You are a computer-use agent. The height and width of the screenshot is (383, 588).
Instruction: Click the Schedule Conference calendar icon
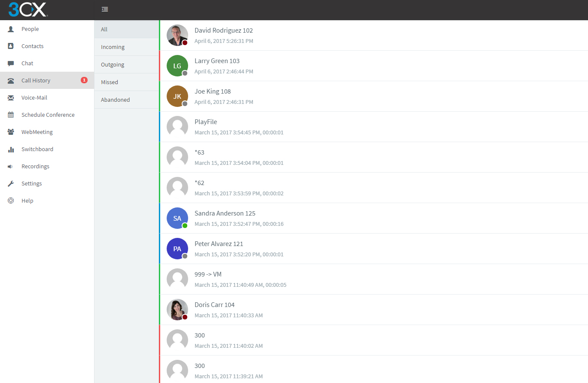click(11, 115)
